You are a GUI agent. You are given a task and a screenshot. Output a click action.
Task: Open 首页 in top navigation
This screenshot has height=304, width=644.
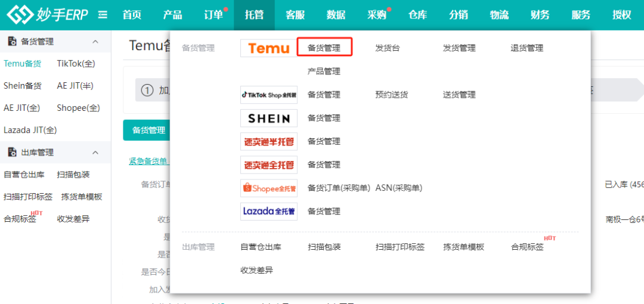point(132,15)
